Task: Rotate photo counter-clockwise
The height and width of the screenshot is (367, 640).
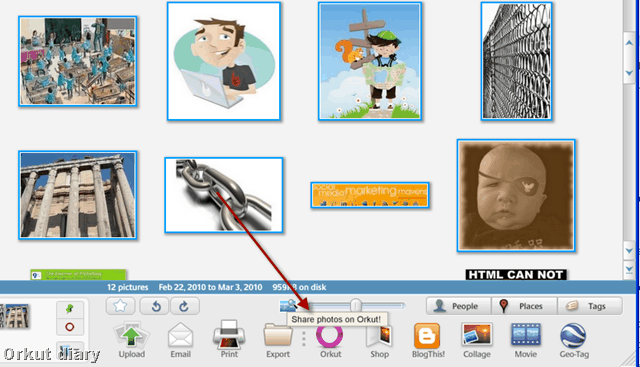Action: click(x=155, y=306)
